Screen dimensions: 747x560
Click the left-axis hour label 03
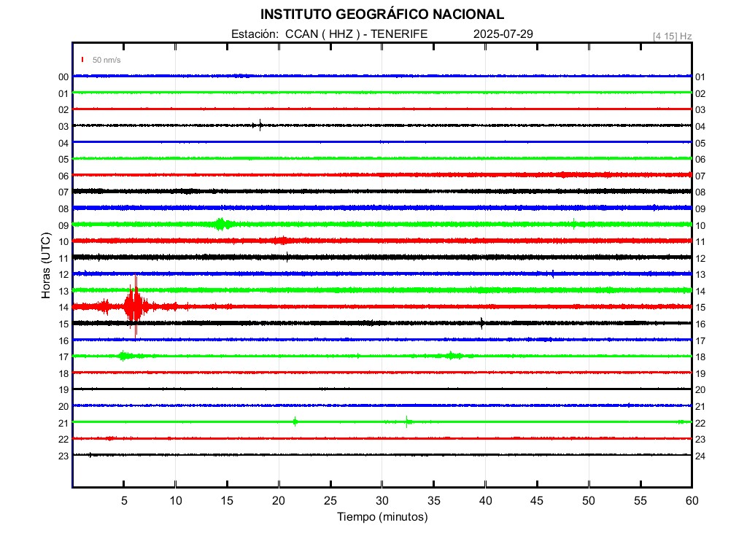point(63,127)
